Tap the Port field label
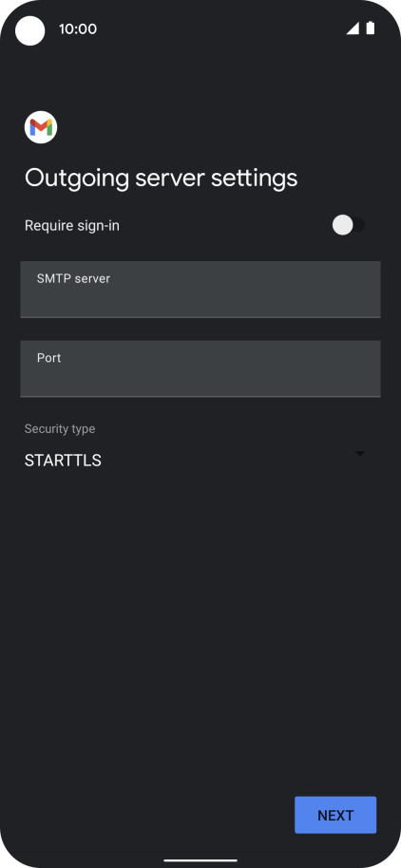The height and width of the screenshot is (868, 401). [48, 358]
